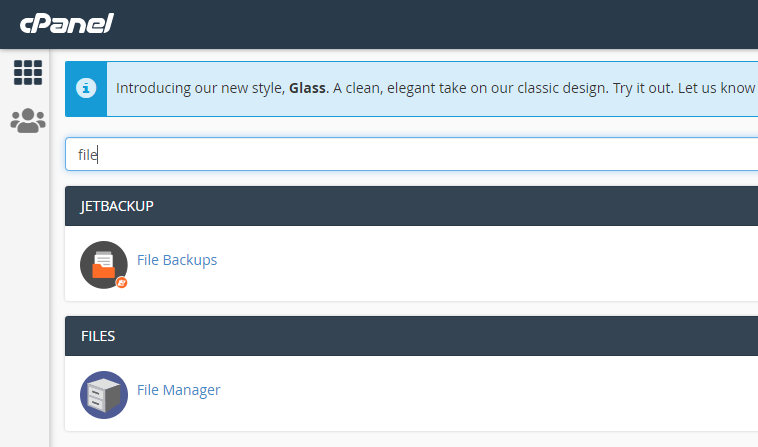Open the File Backups link
Viewport: 758px width, 447px height.
coord(177,260)
